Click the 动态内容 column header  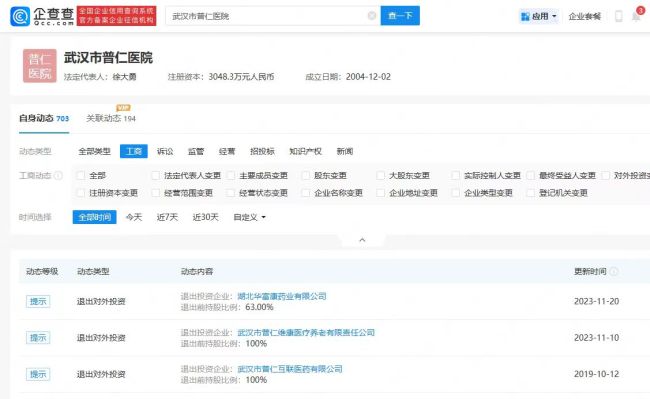(197, 271)
